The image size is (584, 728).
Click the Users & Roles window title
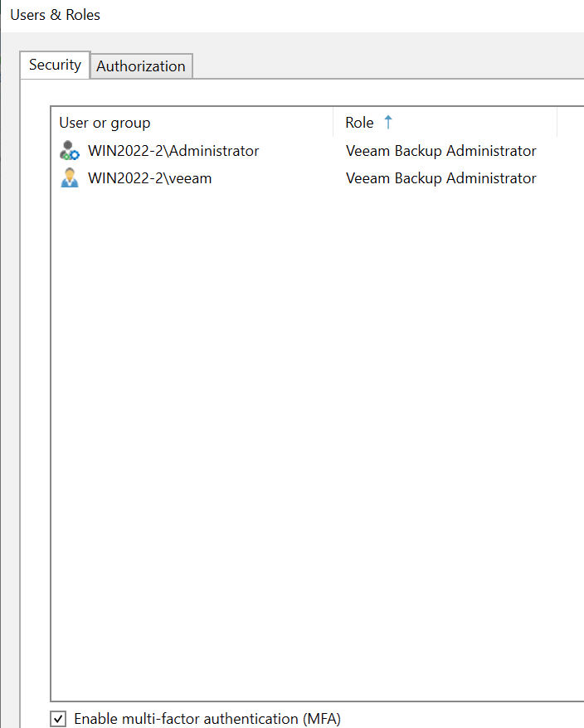pyautogui.click(x=55, y=15)
